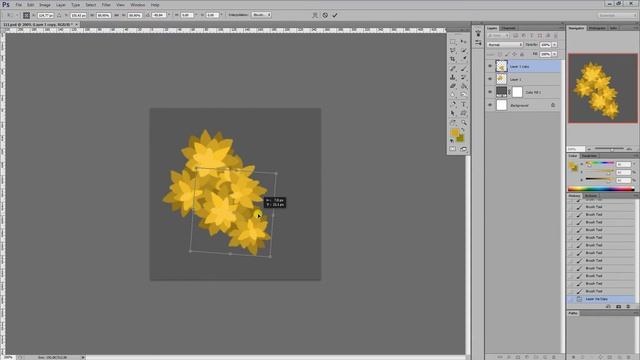Select the Rectangular Marquee tool
This screenshot has height=360, width=640.
(x=453, y=42)
